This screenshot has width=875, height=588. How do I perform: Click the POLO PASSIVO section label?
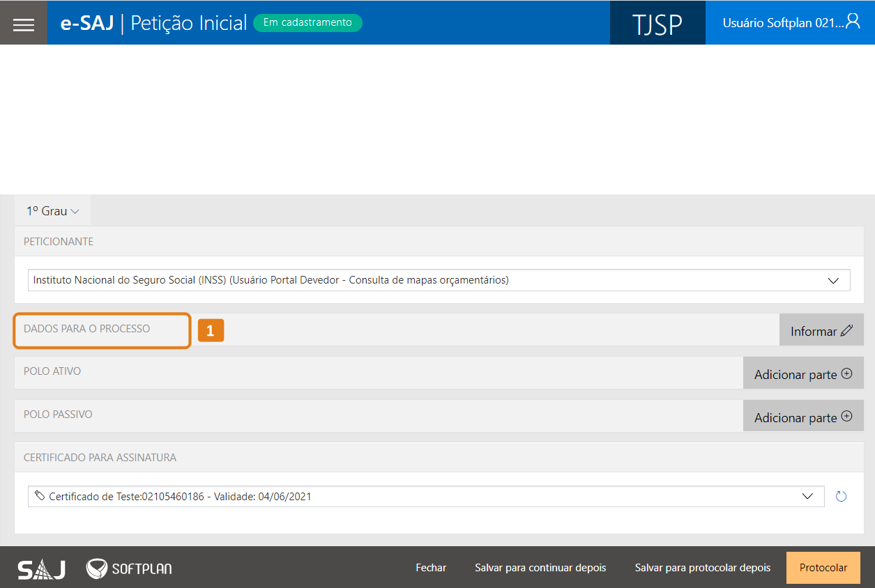pyautogui.click(x=58, y=415)
